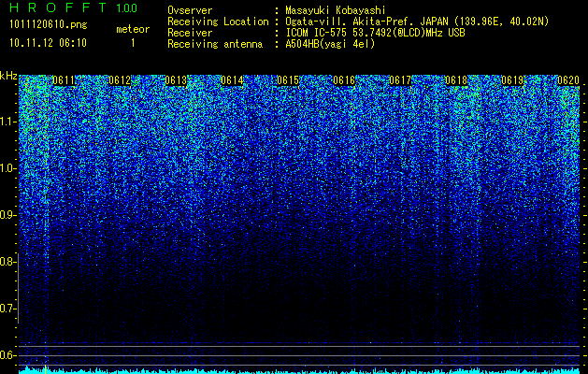Click the kHz axis unit label
This screenshot has width=588, height=374.
8,76
